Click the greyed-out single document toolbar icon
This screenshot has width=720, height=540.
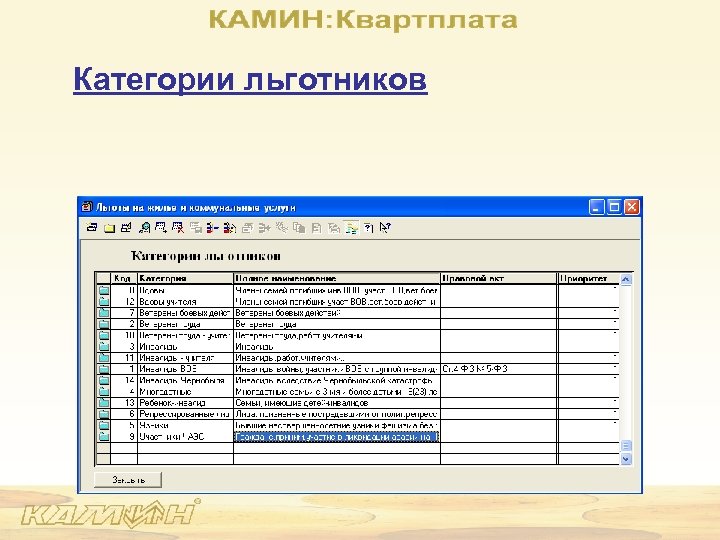(316, 228)
